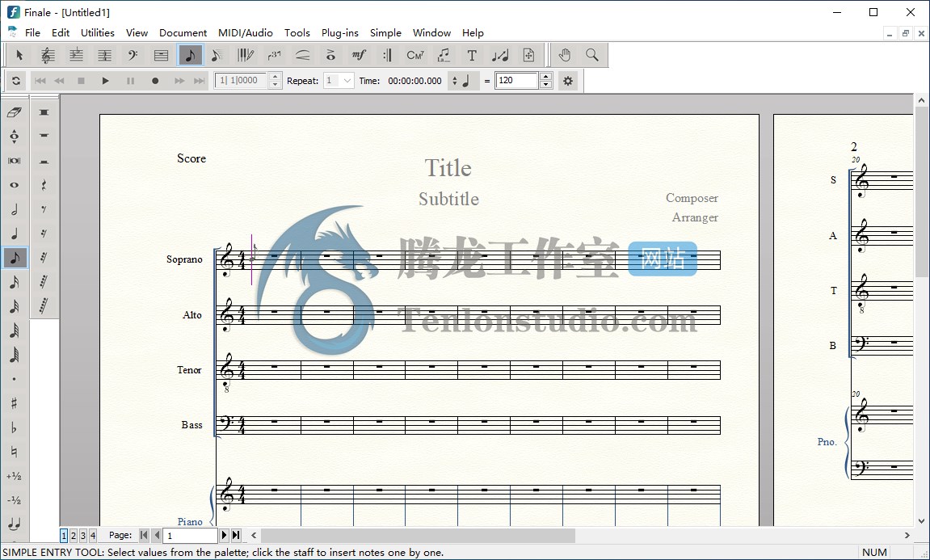Switch to layer 4

(93, 536)
